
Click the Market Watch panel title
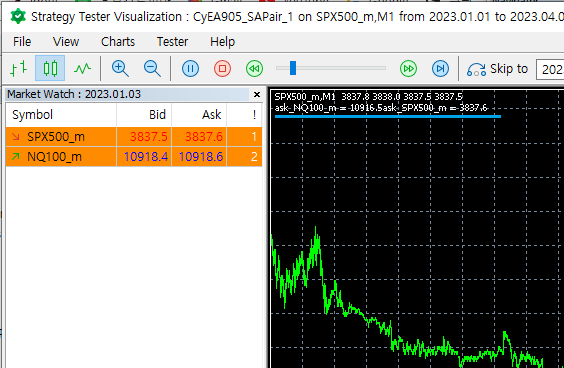coord(74,94)
